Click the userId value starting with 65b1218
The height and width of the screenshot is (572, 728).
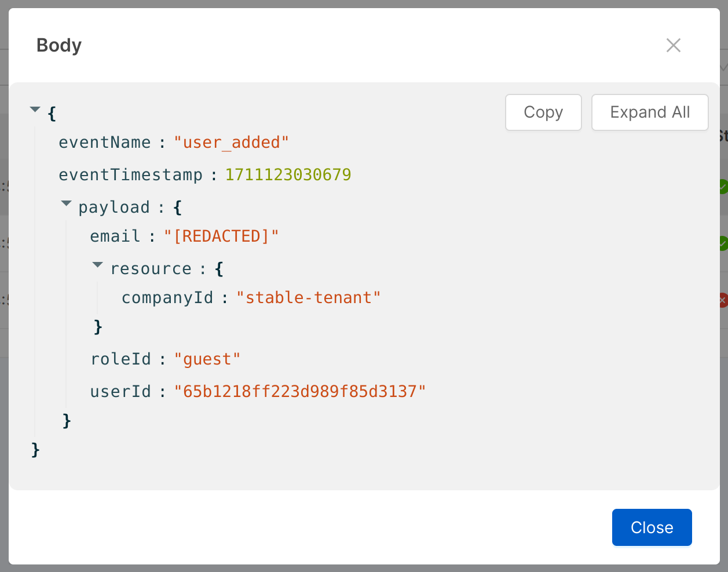300,392
